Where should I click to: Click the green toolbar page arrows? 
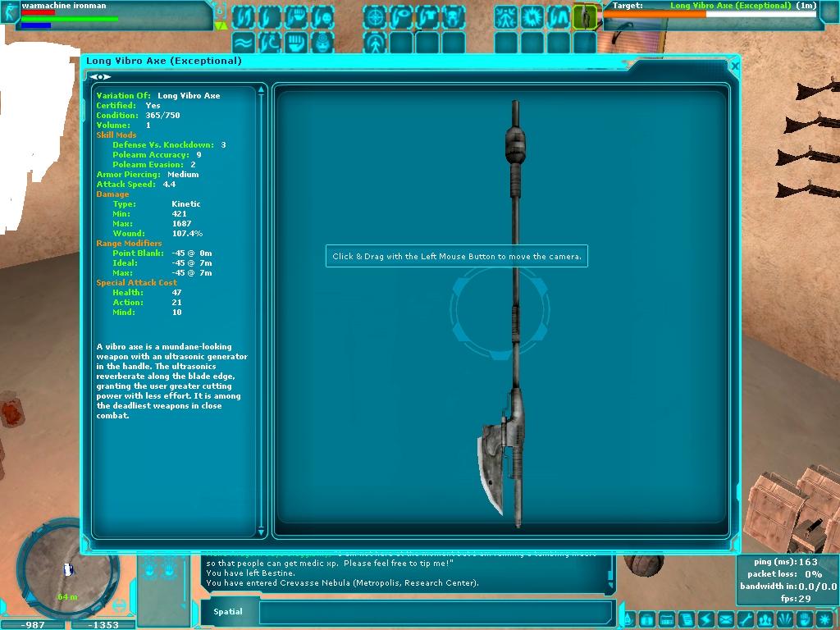tap(220, 25)
